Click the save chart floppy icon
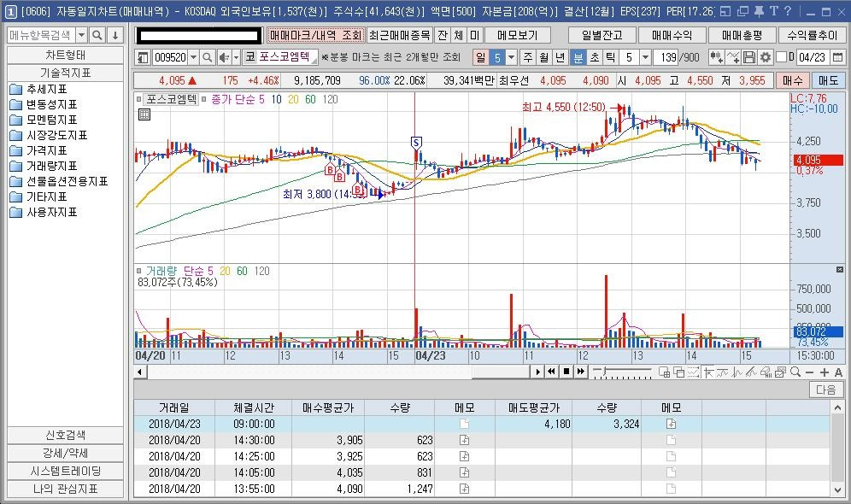The image size is (851, 504). click(749, 57)
